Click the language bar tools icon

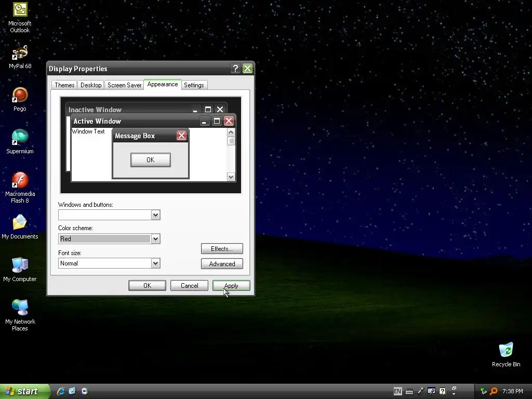pyautogui.click(x=431, y=391)
